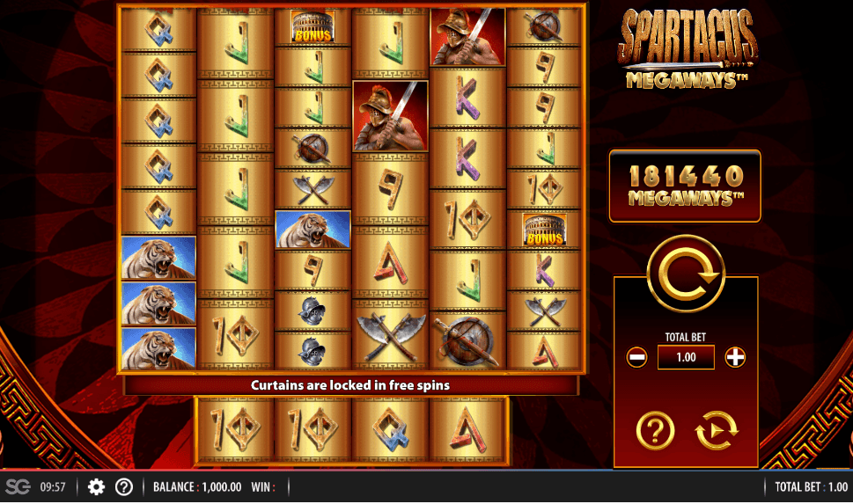853x504 pixels.
Task: Increase total bet with plus button
Action: 735,358
